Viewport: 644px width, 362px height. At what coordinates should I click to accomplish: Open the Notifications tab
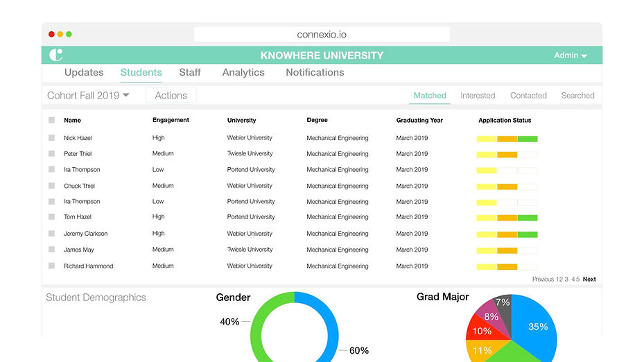315,72
